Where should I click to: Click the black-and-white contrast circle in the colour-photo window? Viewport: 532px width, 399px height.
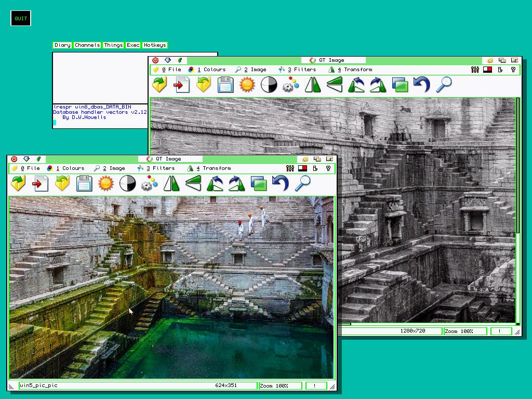(128, 183)
